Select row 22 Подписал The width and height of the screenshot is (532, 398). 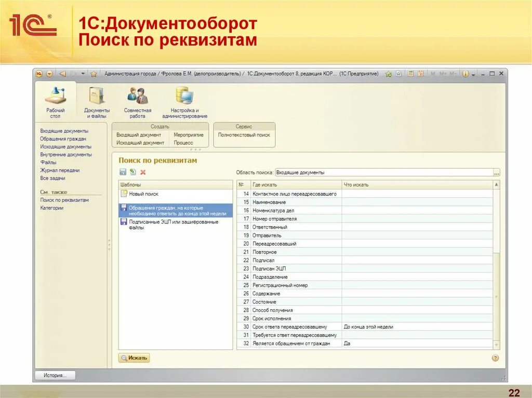pyautogui.click(x=365, y=260)
